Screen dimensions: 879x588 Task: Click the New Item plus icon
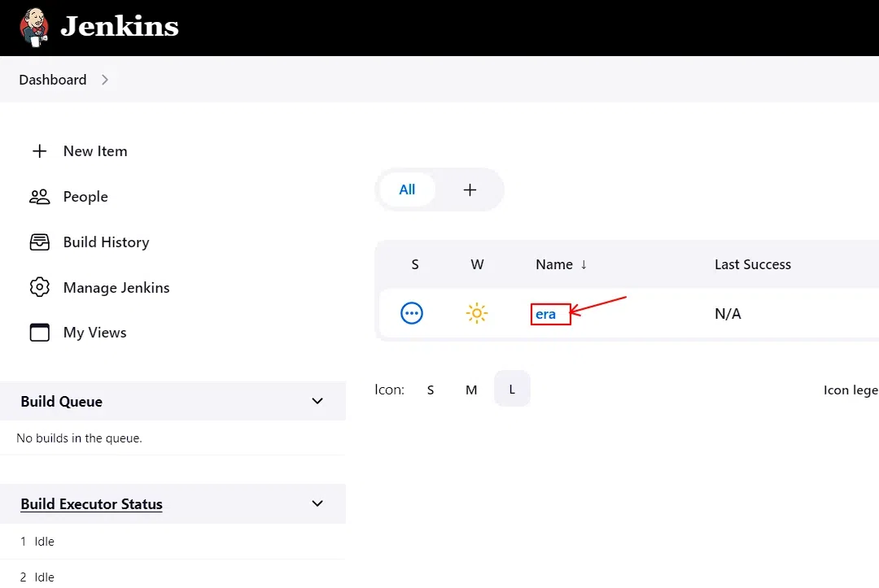pyautogui.click(x=39, y=151)
